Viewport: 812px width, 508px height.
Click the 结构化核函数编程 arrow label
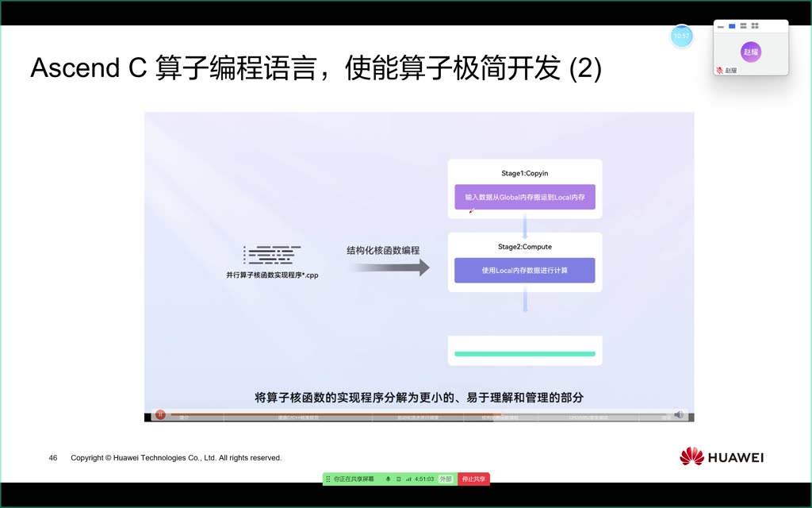pyautogui.click(x=383, y=250)
